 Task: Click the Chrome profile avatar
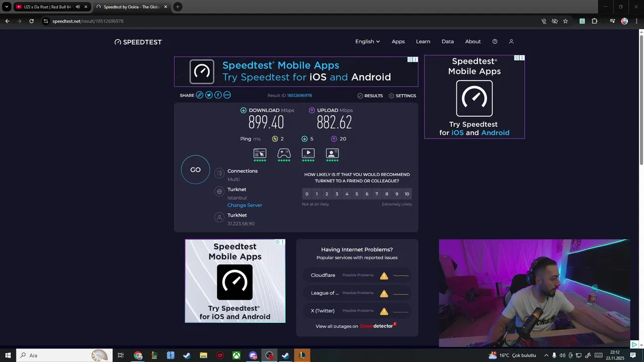click(x=624, y=21)
